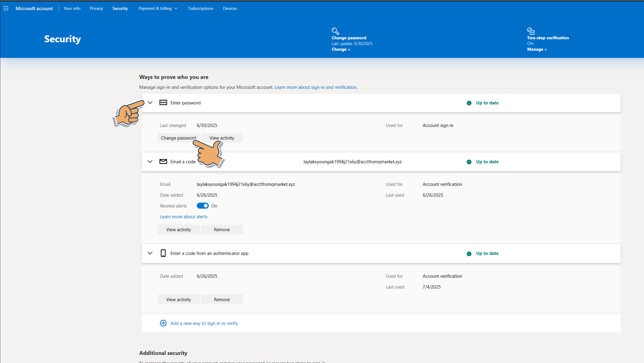The height and width of the screenshot is (363, 644).
Task: Click the envelope icon beside Email a code
Action: pyautogui.click(x=163, y=161)
